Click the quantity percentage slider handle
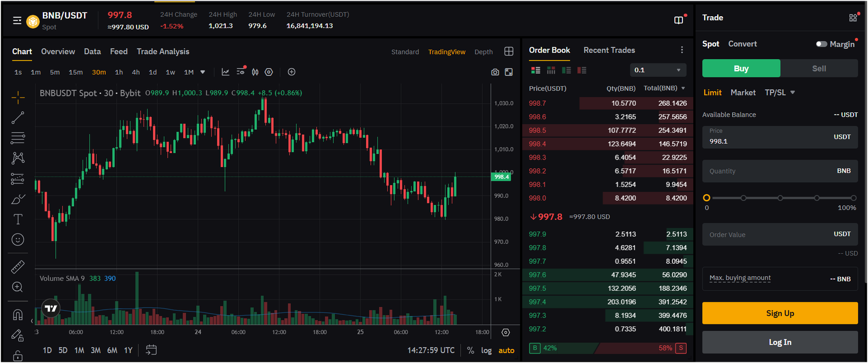Screen dimensions: 868x363 (x=706, y=198)
